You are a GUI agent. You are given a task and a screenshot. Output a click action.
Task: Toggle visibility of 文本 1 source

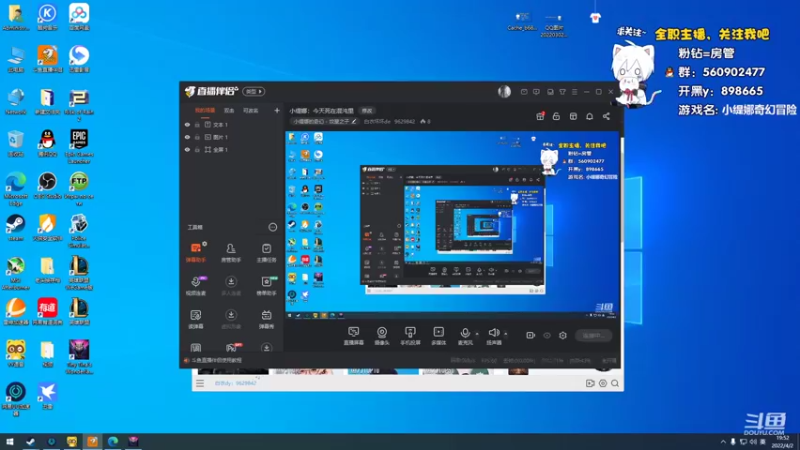pyautogui.click(x=187, y=124)
